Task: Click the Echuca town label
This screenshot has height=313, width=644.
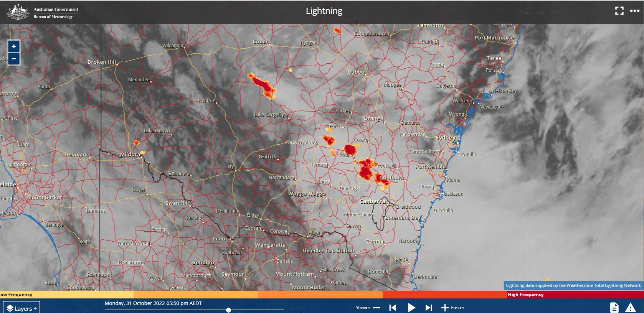Action: coord(222,239)
